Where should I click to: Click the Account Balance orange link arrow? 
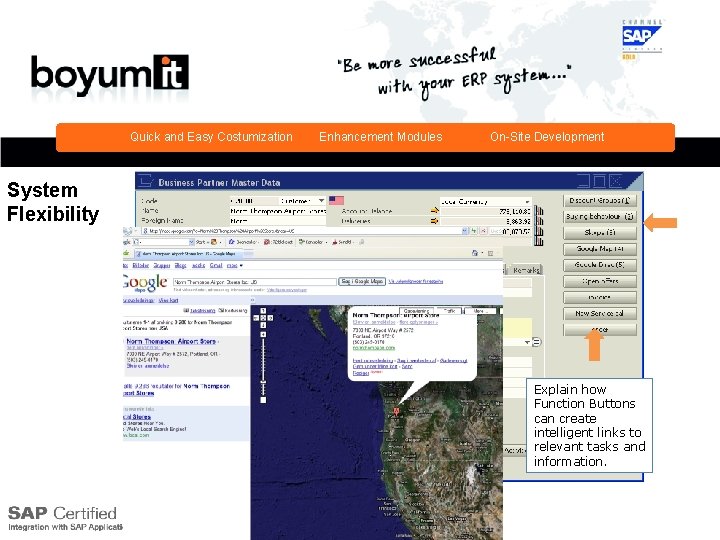click(x=434, y=211)
